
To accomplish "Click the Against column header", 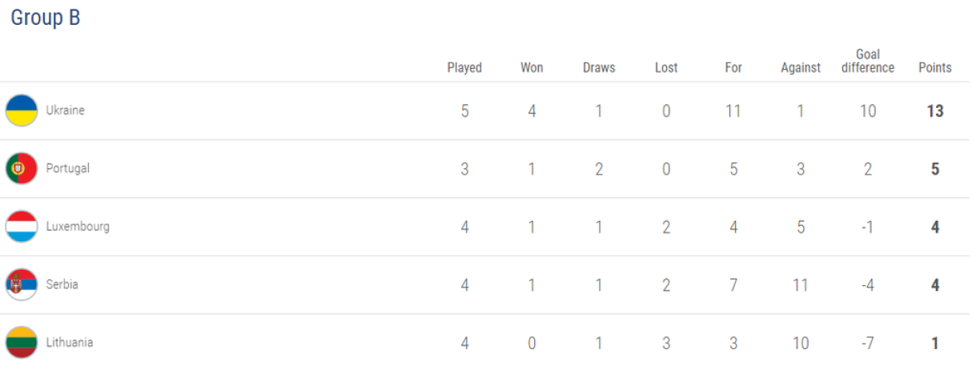I will click(x=801, y=68).
